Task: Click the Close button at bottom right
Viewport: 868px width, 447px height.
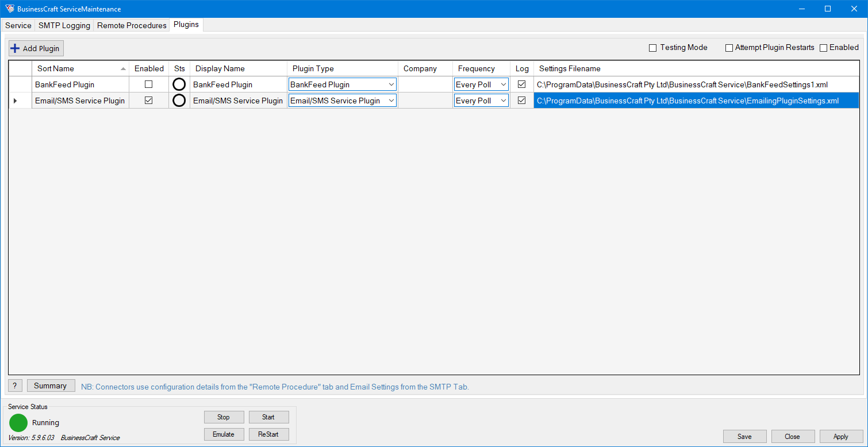Action: tap(793, 437)
